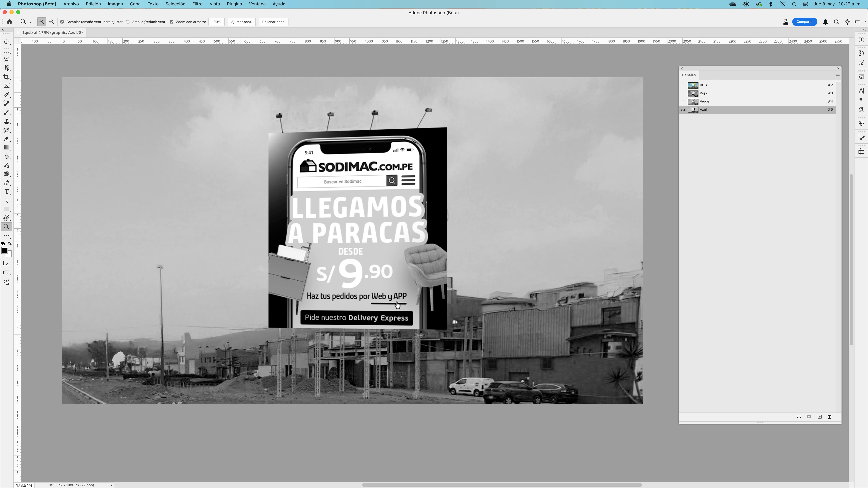Open Zoom tool preset dropdown arrow
868x488 pixels.
tap(31, 22)
